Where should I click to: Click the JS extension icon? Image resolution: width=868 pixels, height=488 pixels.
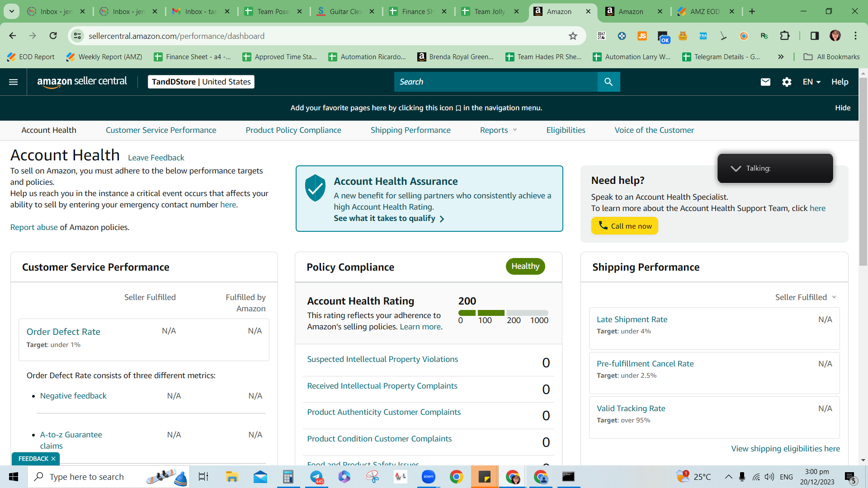pyautogui.click(x=642, y=36)
